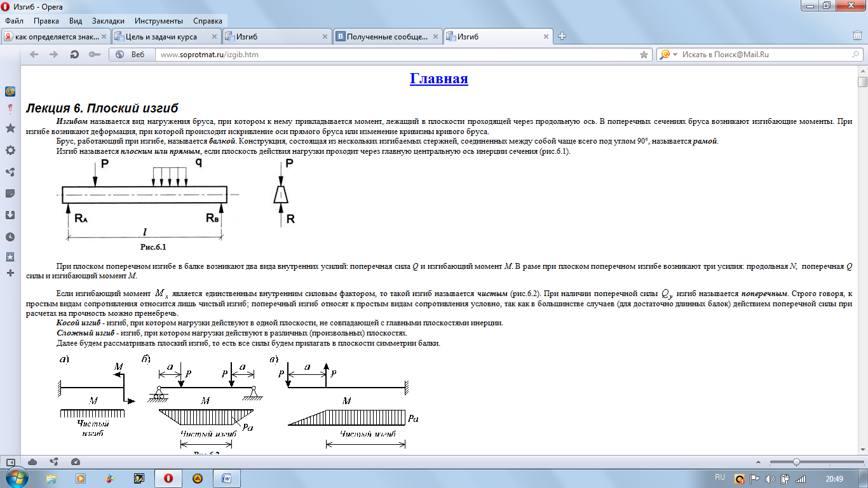Add a panel with the sidebar plus
868x488 pixels.
(x=10, y=273)
